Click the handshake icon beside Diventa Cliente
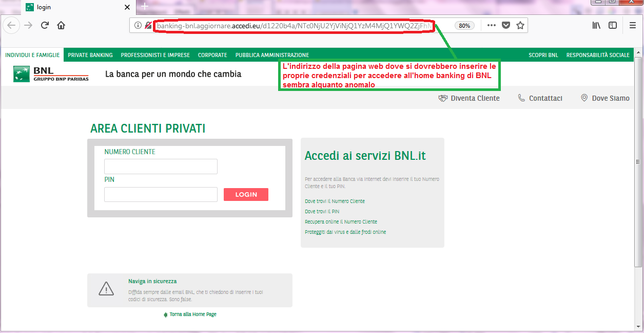644x333 pixels. [443, 98]
